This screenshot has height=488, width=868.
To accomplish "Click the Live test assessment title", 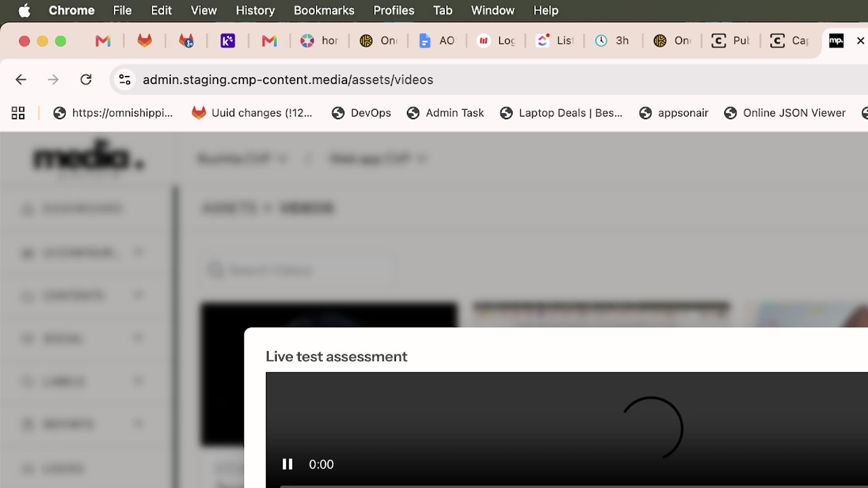I will click(x=336, y=357).
